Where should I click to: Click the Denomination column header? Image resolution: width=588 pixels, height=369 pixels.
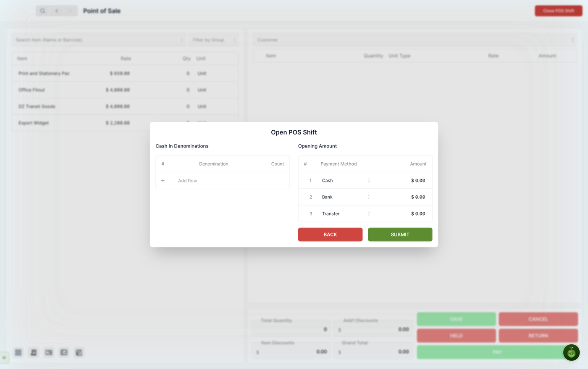214,164
